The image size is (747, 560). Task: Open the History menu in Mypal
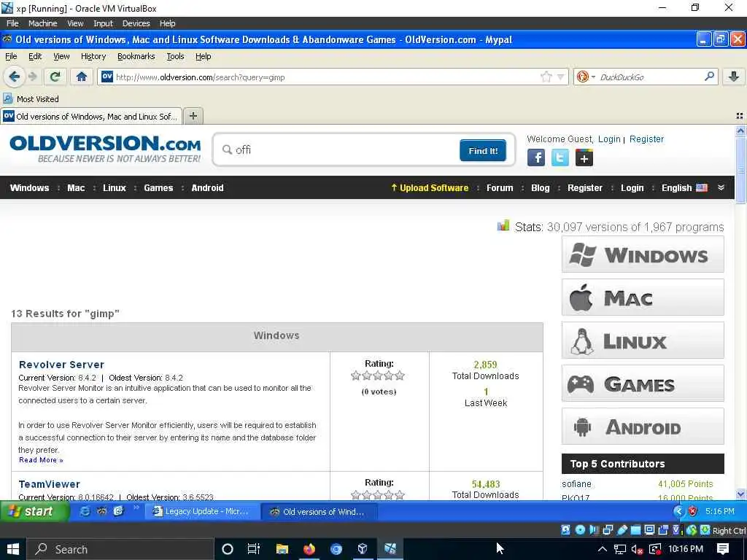(x=93, y=56)
